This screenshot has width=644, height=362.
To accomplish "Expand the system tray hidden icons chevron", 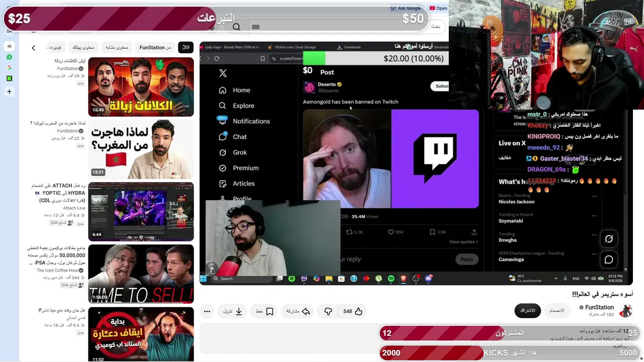I will click(x=556, y=279).
